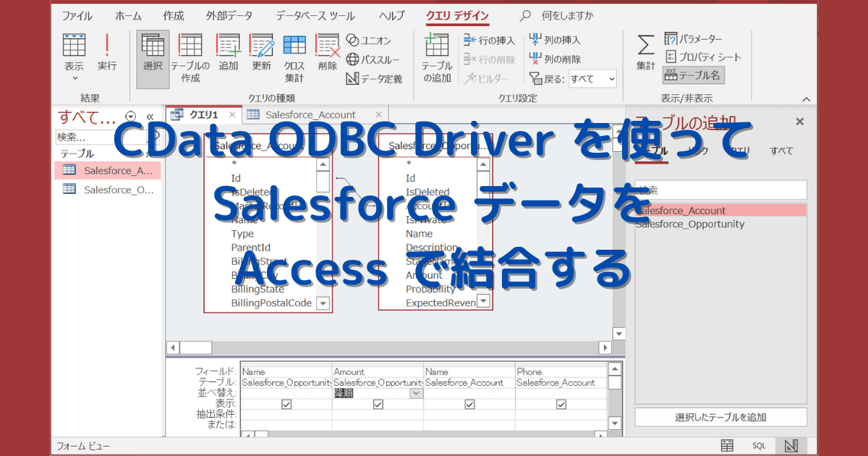Click 列の削除 delete columns
Viewport: 868px width, 456px height.
pyautogui.click(x=555, y=59)
